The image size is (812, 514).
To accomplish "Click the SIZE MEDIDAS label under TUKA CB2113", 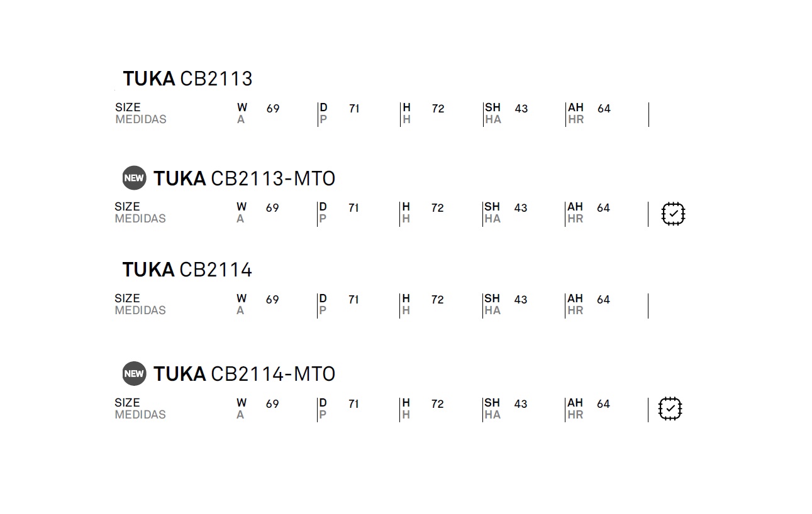I will (141, 113).
